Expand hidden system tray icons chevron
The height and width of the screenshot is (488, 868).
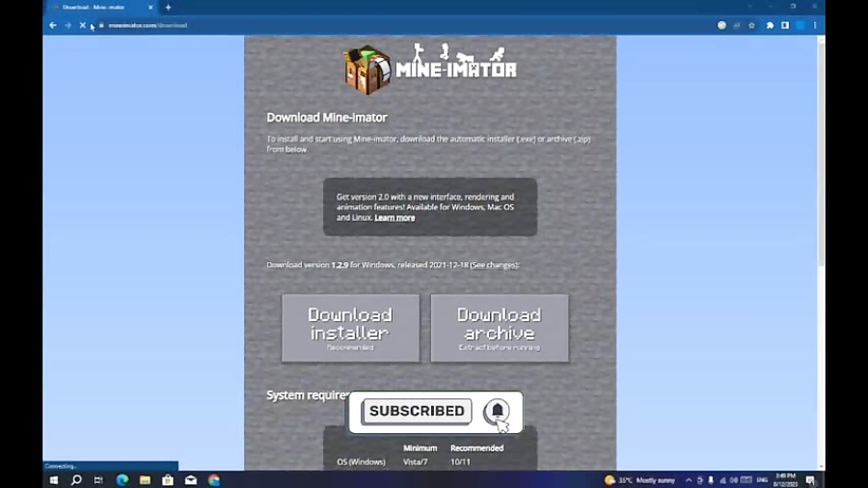[x=689, y=480]
